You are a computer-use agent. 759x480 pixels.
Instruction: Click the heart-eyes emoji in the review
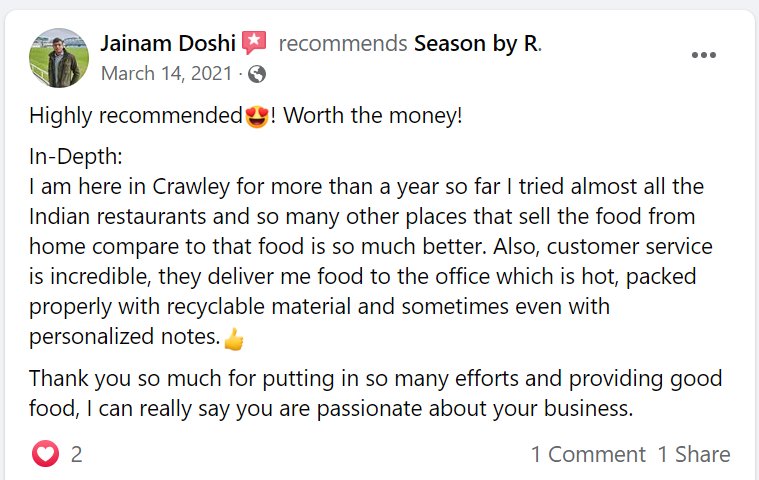click(257, 116)
